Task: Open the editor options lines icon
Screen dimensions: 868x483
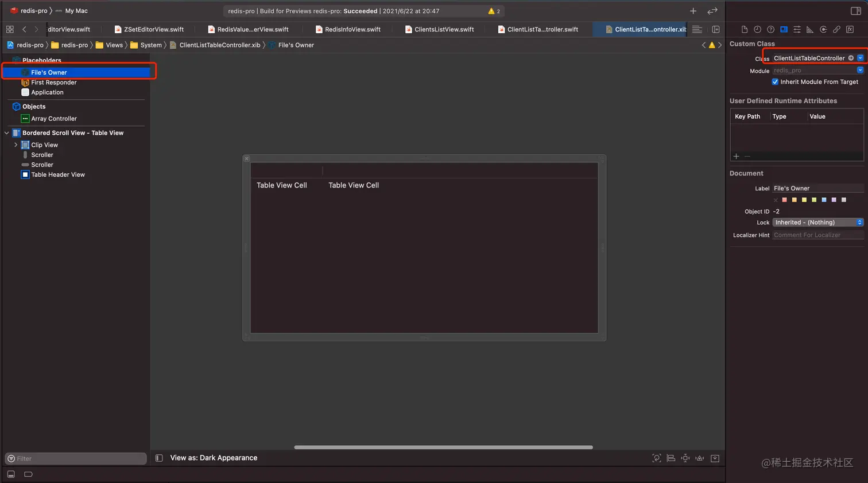Action: click(697, 29)
